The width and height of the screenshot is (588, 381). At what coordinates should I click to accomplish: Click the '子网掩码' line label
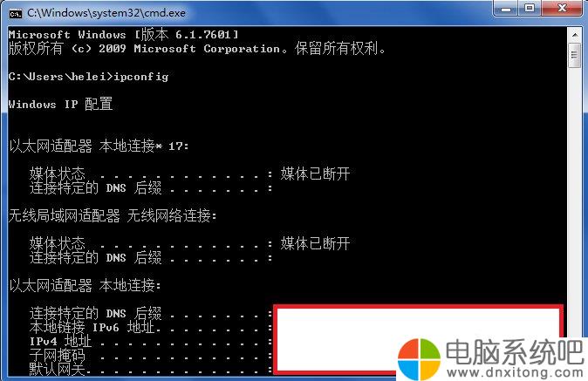[x=57, y=355]
